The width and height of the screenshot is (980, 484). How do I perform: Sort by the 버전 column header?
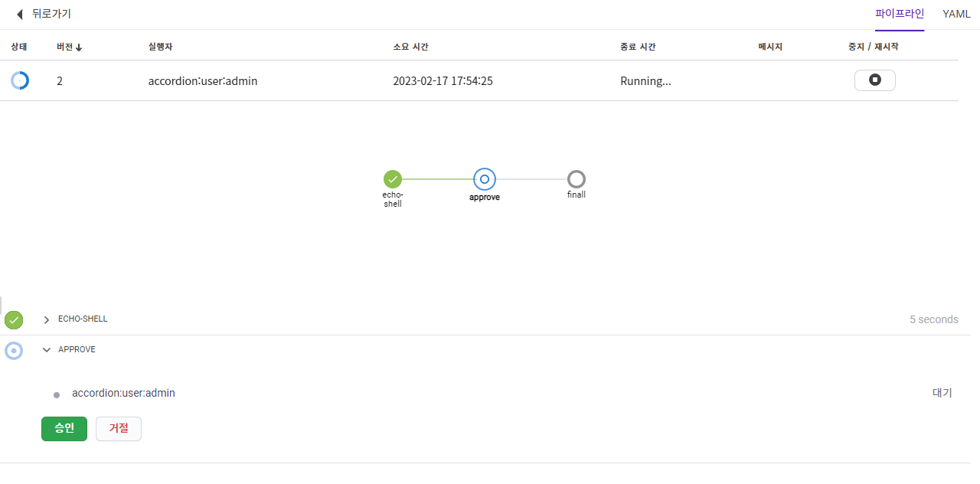[70, 47]
